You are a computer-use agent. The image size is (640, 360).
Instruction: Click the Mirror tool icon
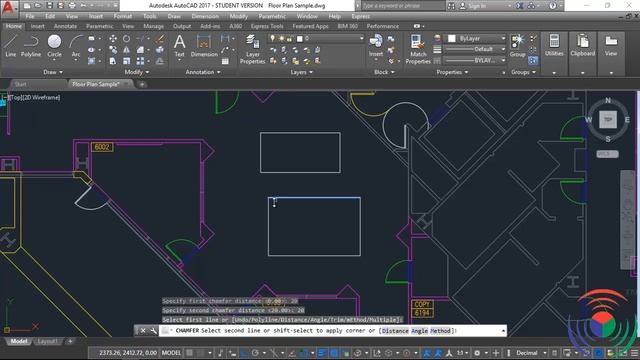point(127,50)
